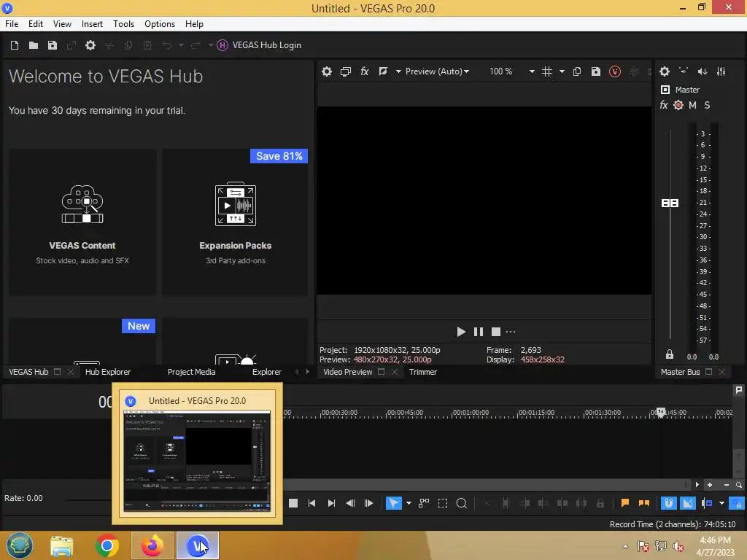Toggle the overlays grid icon in preview
Viewport: 747px width, 560px height.
(547, 71)
